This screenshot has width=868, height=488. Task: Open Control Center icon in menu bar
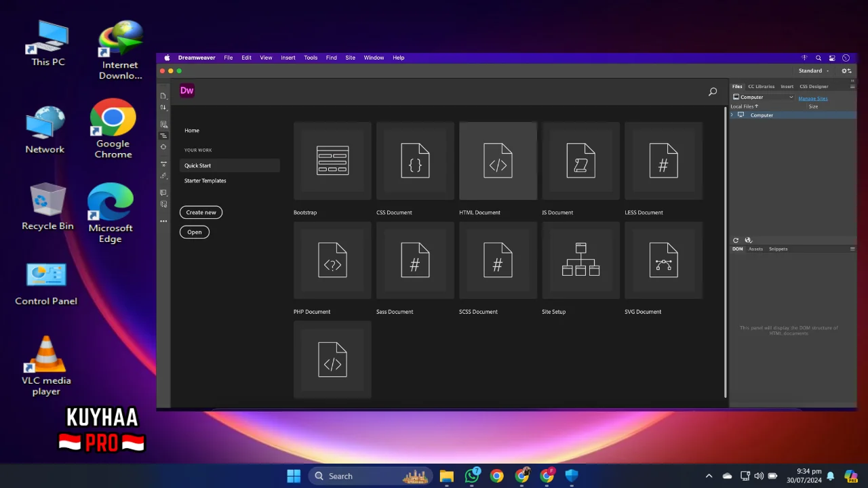click(x=832, y=58)
